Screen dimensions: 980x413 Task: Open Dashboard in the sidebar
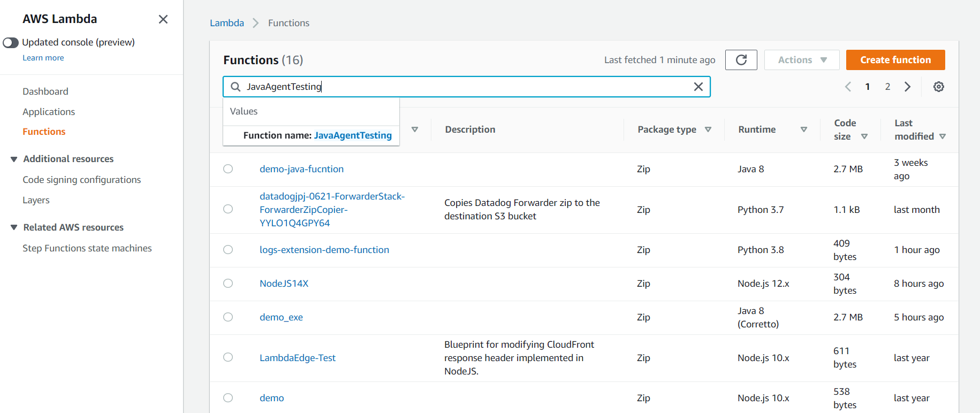45,91
